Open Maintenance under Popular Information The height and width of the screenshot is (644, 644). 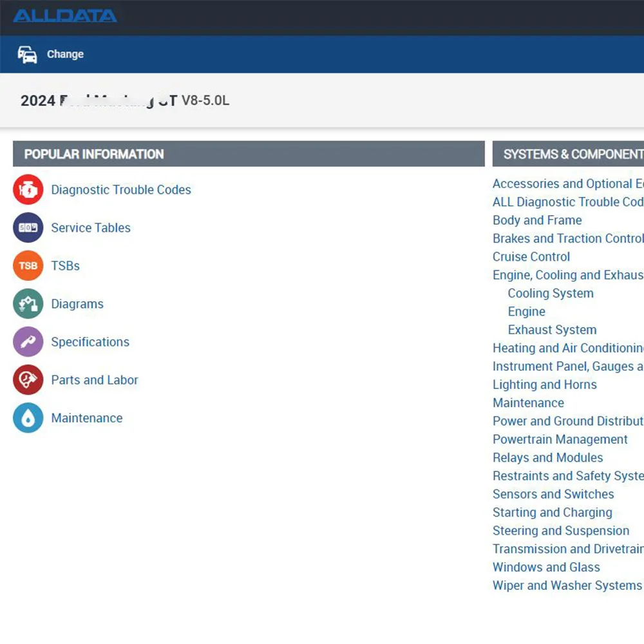(x=87, y=418)
